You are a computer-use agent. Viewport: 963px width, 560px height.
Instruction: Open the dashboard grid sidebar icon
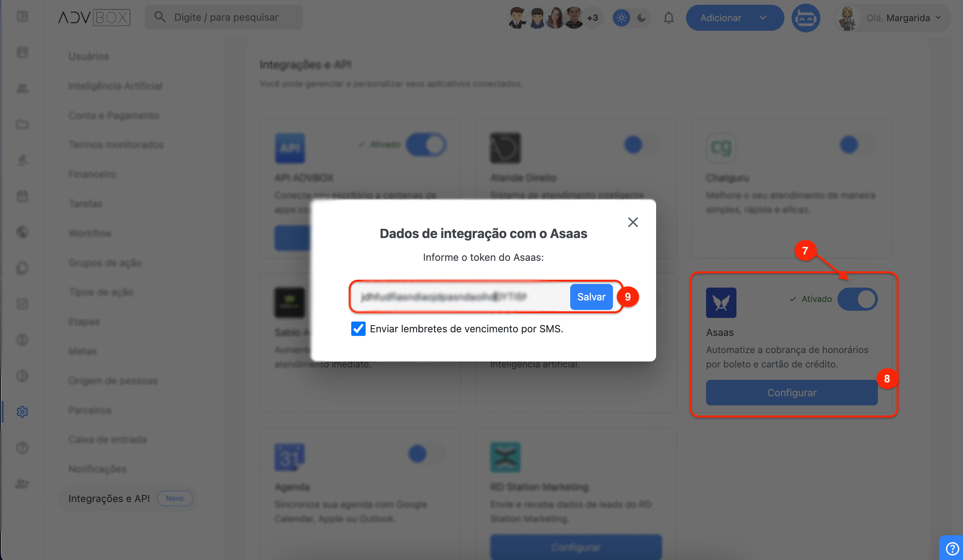tap(22, 16)
